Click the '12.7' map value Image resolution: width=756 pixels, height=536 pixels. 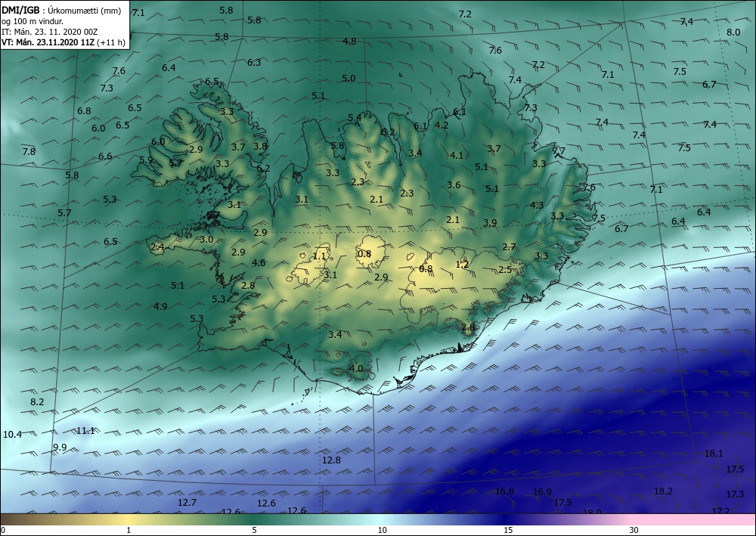pyautogui.click(x=187, y=502)
